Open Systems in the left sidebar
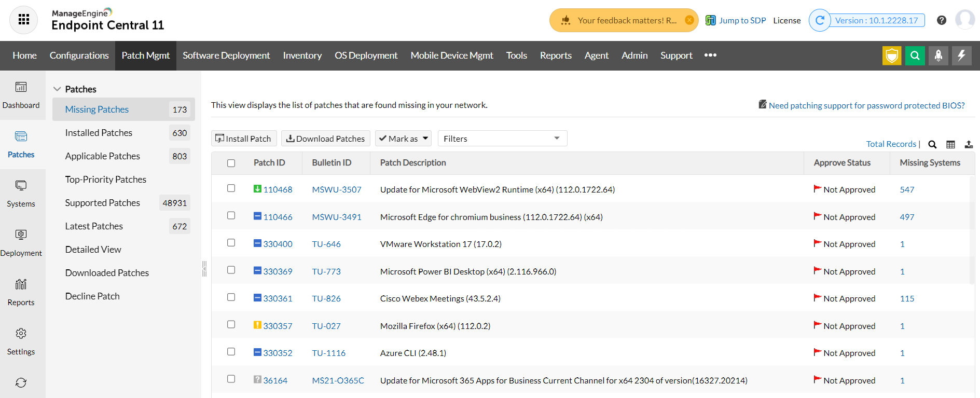Viewport: 980px width, 398px height. tap(21, 194)
